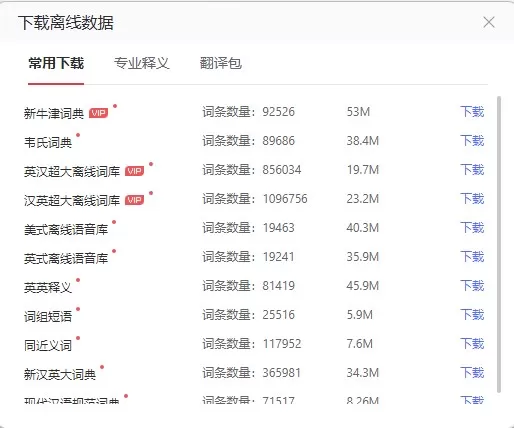
Task: Click the entry count 19241
Action: pos(279,257)
